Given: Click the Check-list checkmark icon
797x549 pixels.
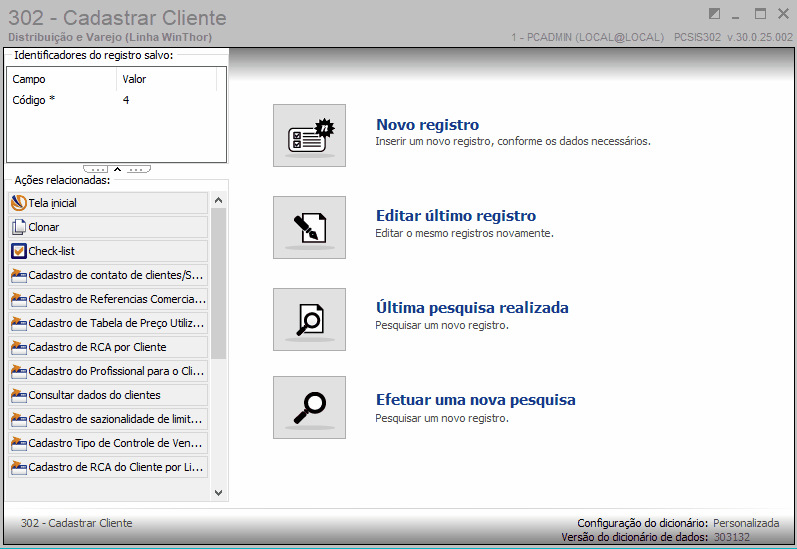Looking at the screenshot, I should click(x=19, y=251).
